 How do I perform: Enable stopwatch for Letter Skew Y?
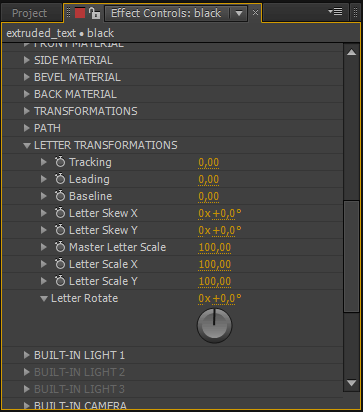coord(60,230)
